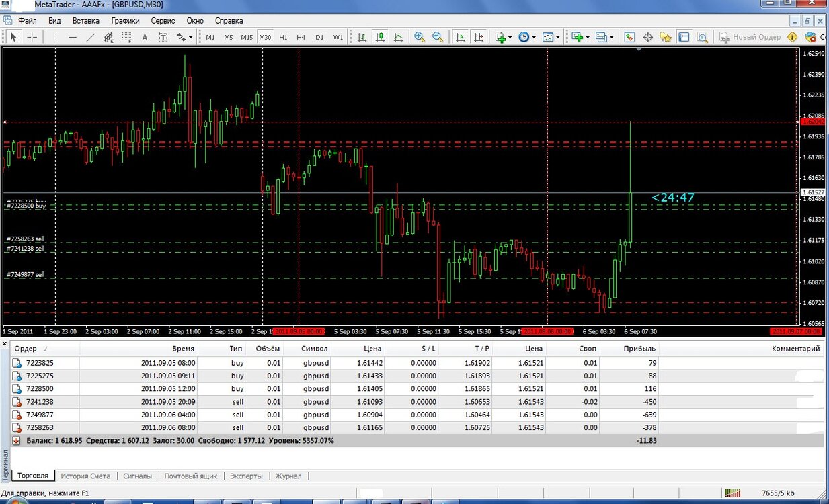
Task: Choose the text 'A' tool
Action: (145, 37)
